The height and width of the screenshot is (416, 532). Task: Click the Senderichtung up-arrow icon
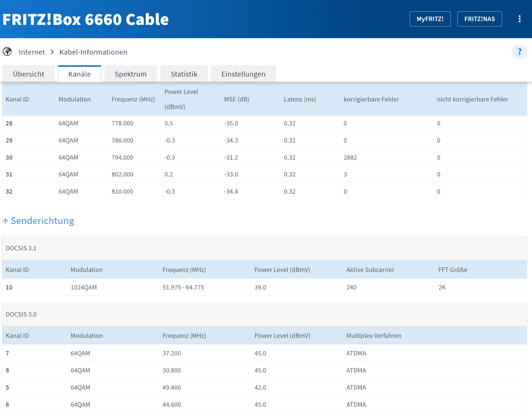[x=5, y=221]
